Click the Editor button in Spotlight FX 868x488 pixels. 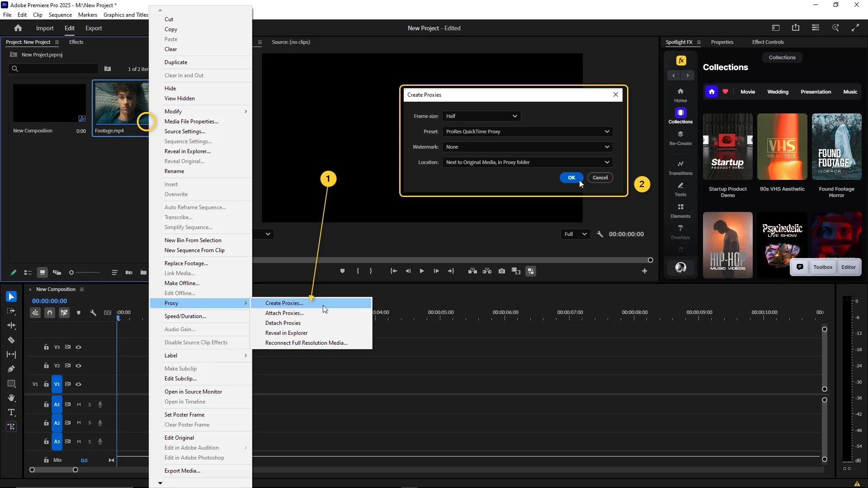[x=849, y=267]
